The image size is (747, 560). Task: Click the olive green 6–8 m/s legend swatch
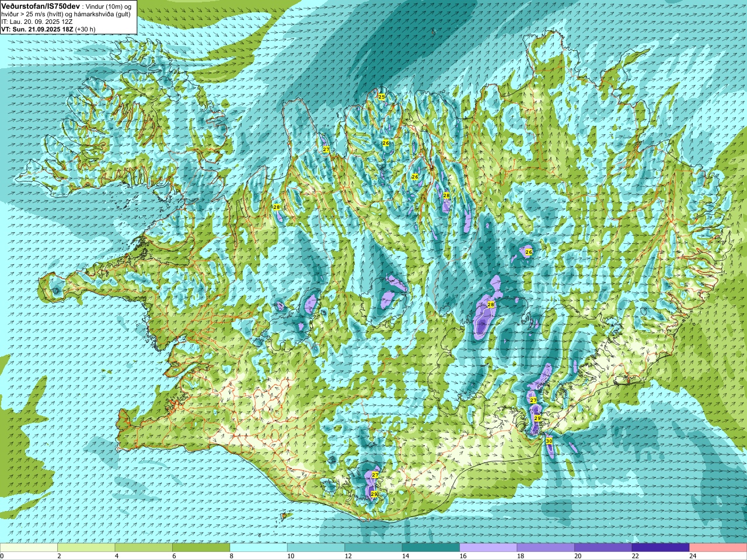201,548
